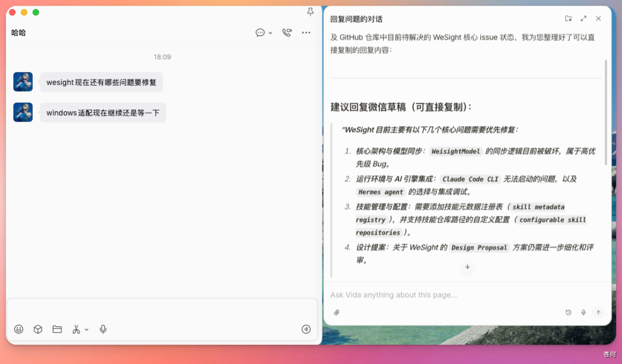Click the round speaker icon in the chat toolbar
Image resolution: width=622 pixels, height=364 pixels.
(x=306, y=329)
